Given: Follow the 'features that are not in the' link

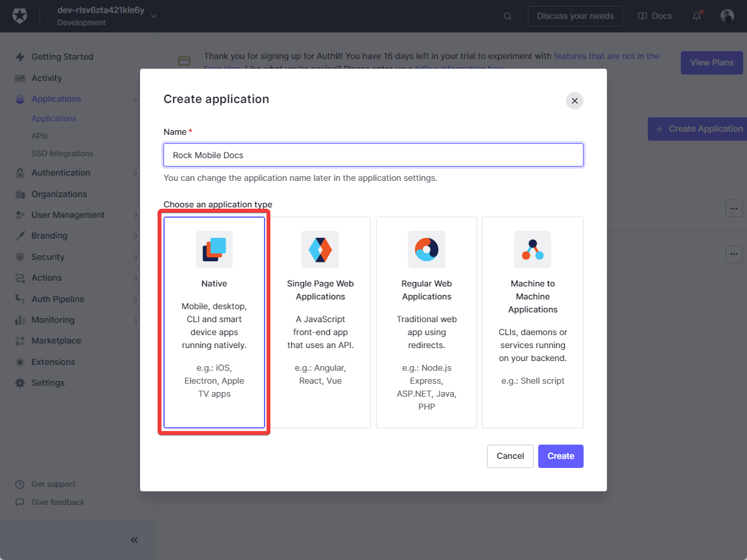Looking at the screenshot, I should [x=606, y=56].
